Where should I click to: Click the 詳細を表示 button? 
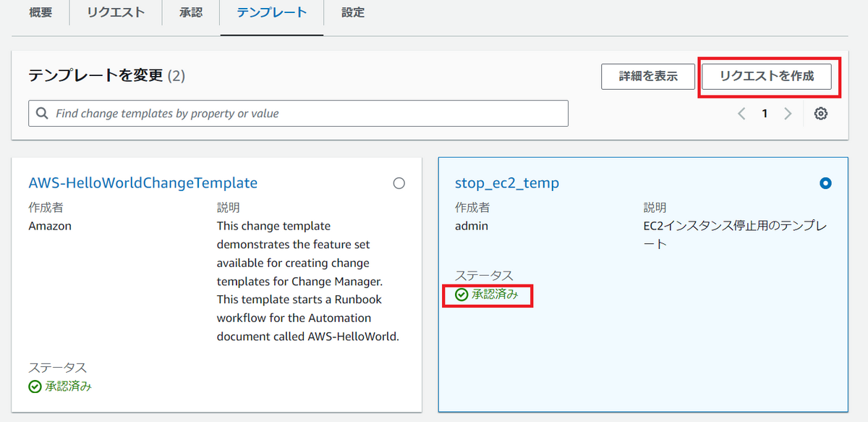pos(648,76)
